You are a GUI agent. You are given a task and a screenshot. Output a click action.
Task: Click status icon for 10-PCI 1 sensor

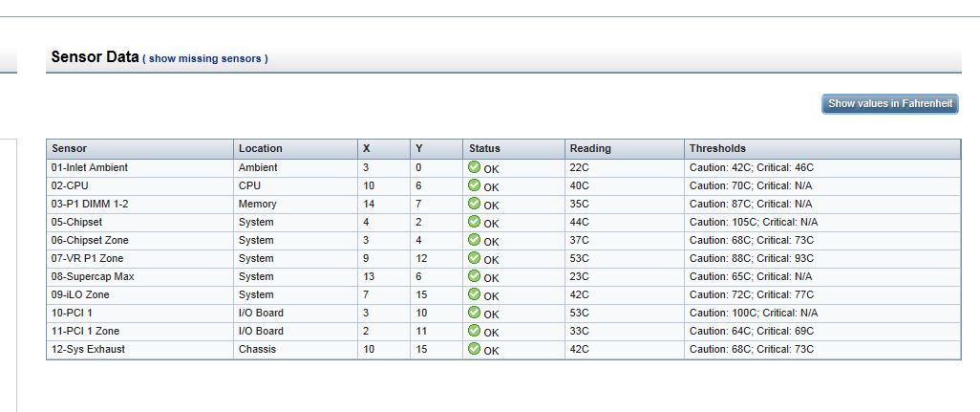coord(474,312)
